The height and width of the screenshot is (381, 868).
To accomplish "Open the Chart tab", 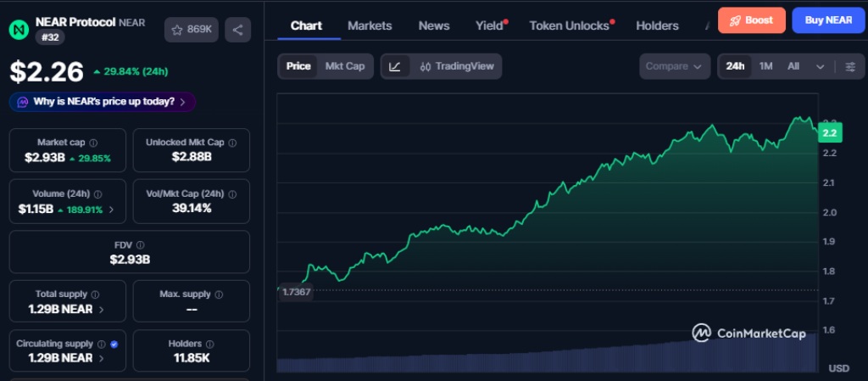I will 306,25.
